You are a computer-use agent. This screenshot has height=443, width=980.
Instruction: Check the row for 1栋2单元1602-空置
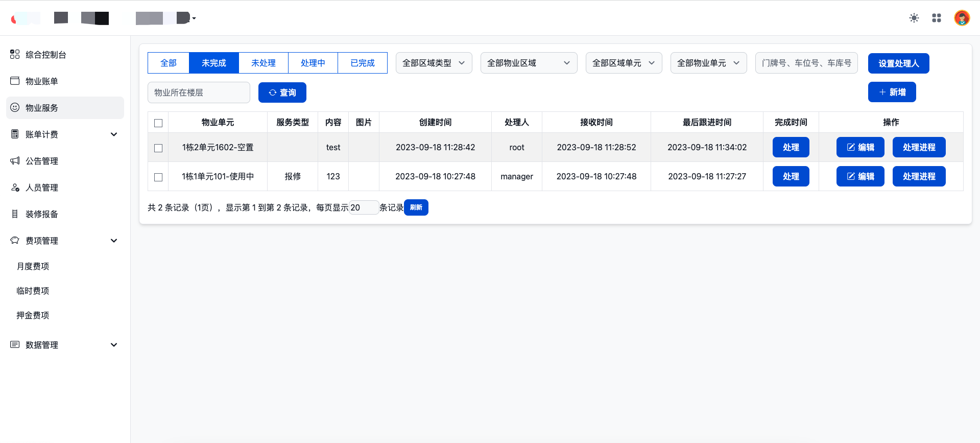(158, 148)
